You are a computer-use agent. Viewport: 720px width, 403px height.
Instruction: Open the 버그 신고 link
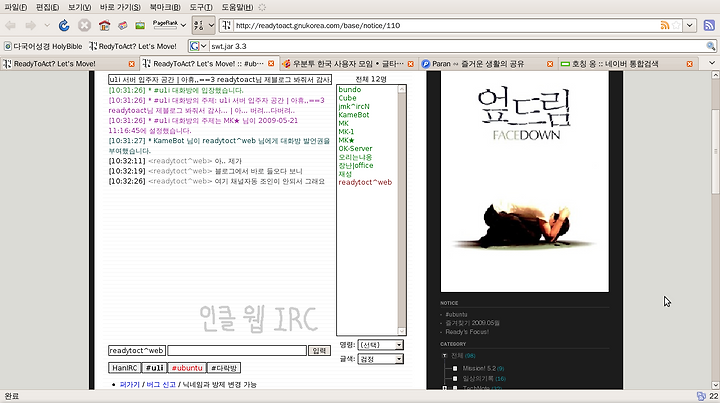point(161,385)
